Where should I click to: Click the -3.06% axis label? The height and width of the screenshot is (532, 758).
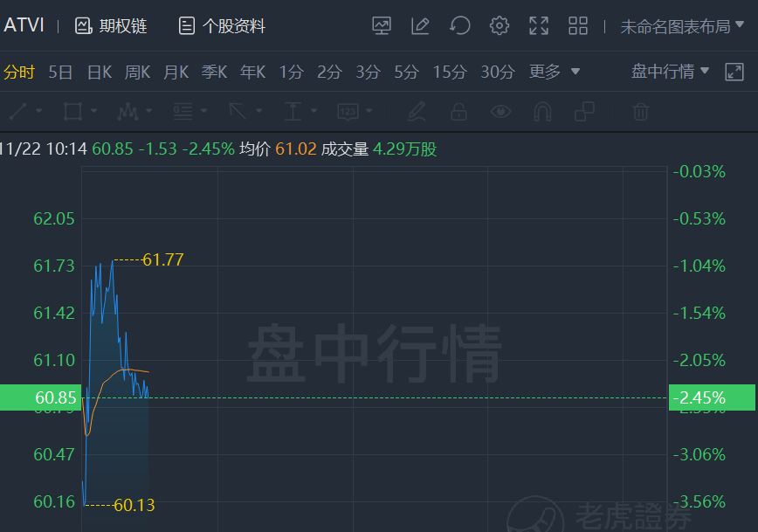699,454
